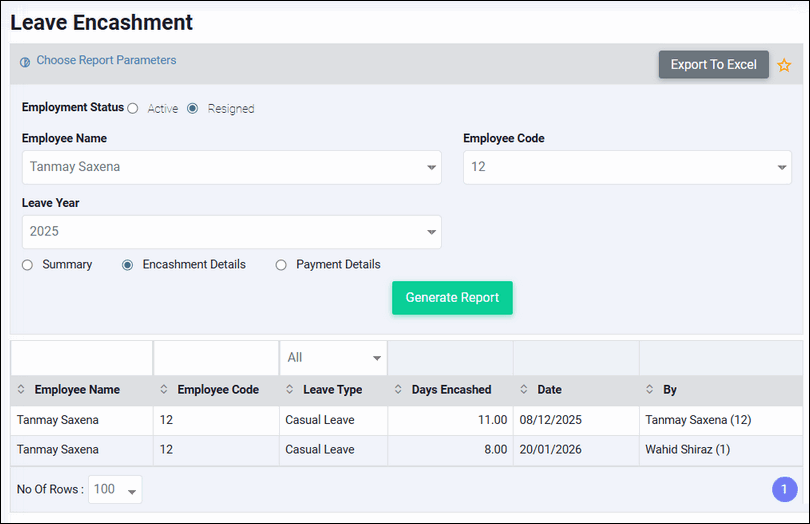
Task: Click the favorite star icon
Action: pos(784,65)
